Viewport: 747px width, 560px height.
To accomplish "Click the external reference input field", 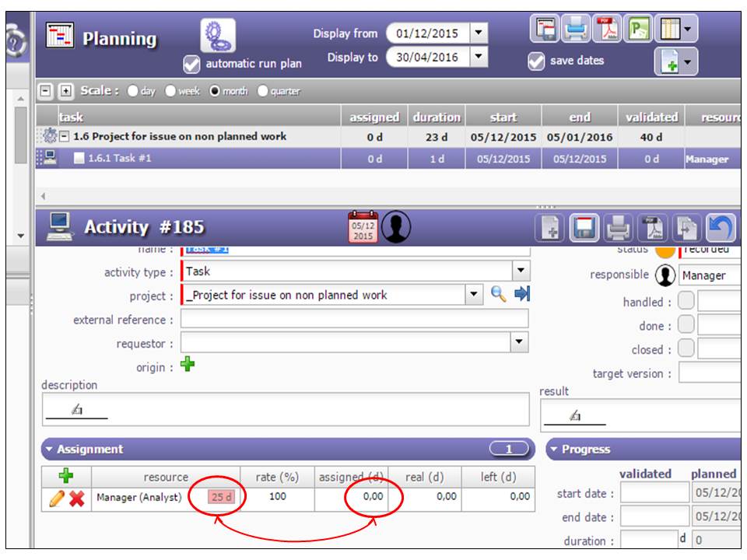I will pyautogui.click(x=355, y=319).
